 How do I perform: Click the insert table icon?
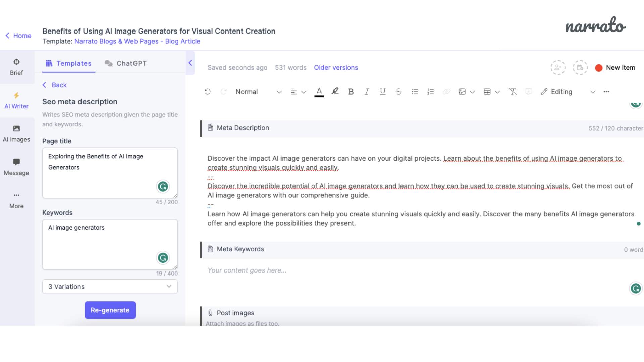click(487, 92)
